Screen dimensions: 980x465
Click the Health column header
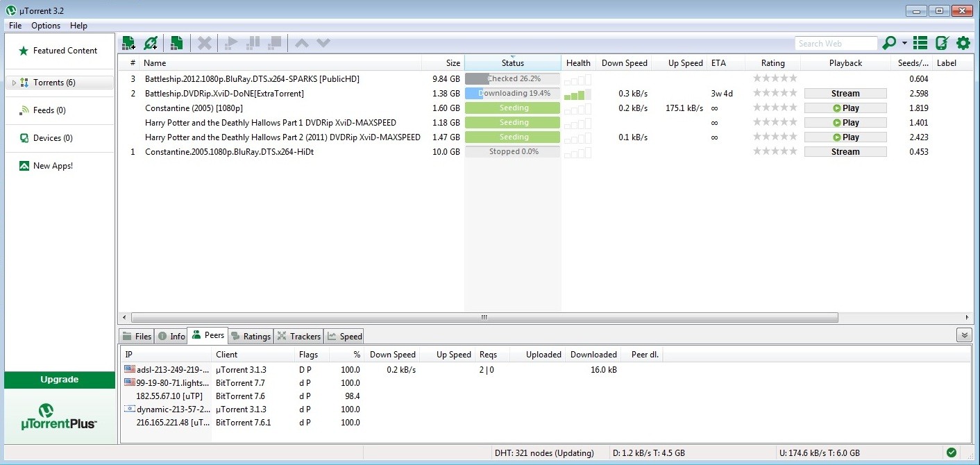[578, 63]
